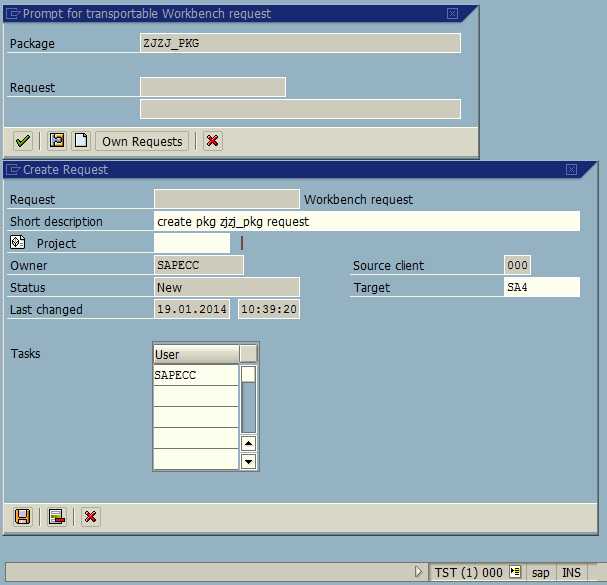
Task: Toggle INS insert mode in status bar
Action: (x=571, y=572)
